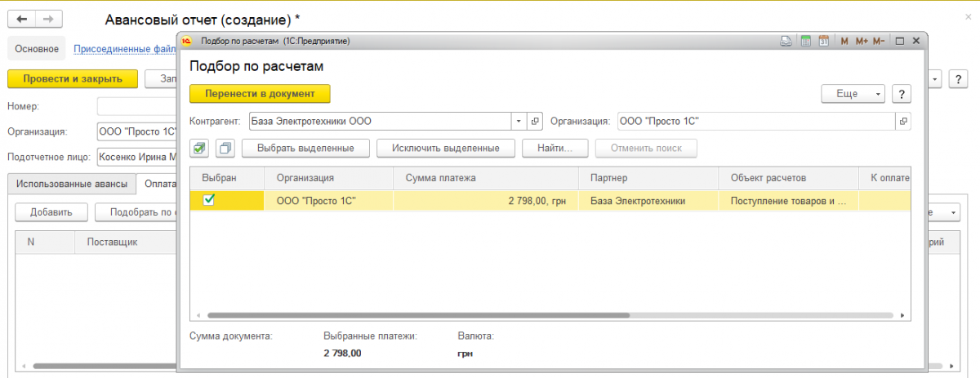980x378 pixels.
Task: Click Перенести в документ button
Action: 260,94
